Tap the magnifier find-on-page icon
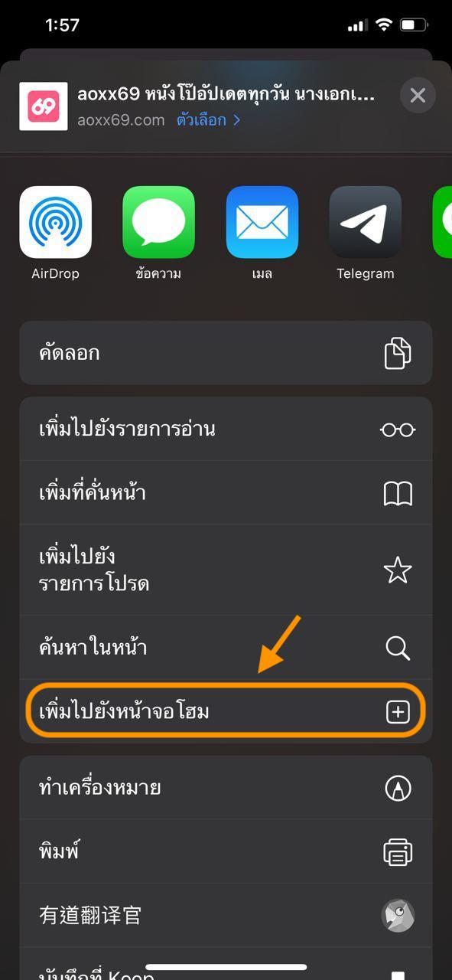 398,648
